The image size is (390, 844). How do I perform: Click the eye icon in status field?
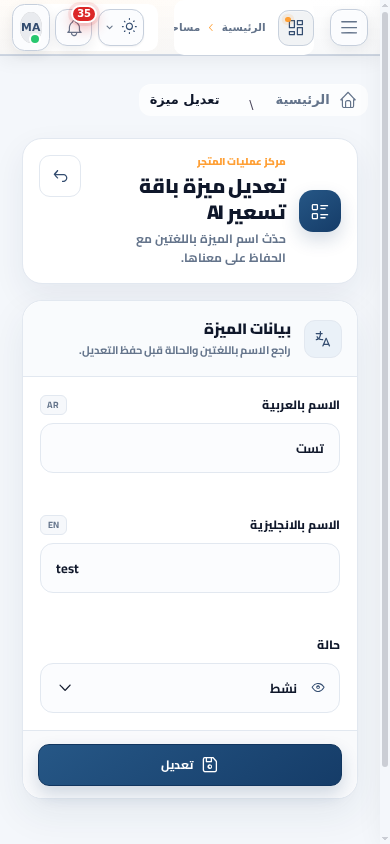point(318,687)
